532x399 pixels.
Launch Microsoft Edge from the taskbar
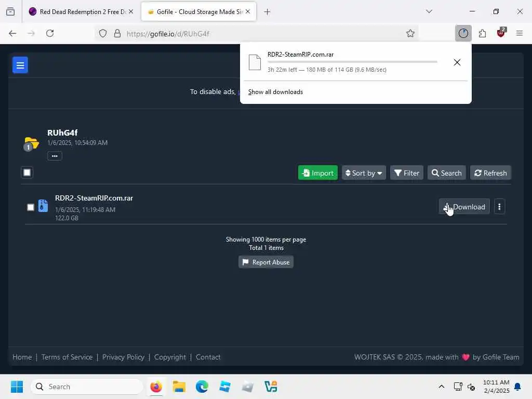pyautogui.click(x=202, y=387)
